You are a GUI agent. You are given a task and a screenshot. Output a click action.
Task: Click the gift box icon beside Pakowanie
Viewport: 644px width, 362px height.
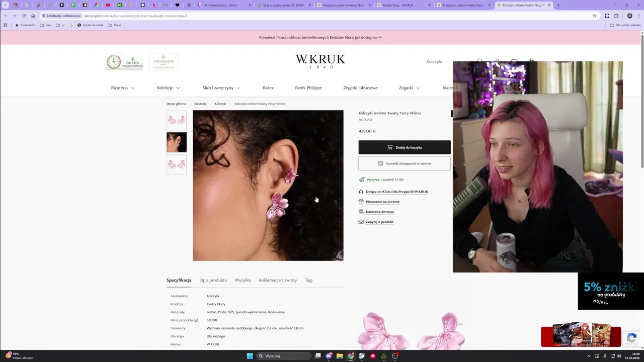click(x=361, y=202)
